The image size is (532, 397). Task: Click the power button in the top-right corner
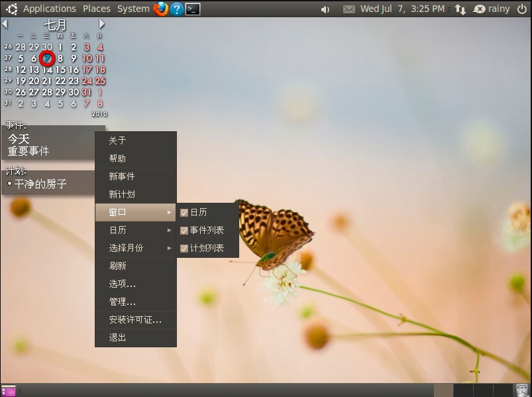(523, 9)
